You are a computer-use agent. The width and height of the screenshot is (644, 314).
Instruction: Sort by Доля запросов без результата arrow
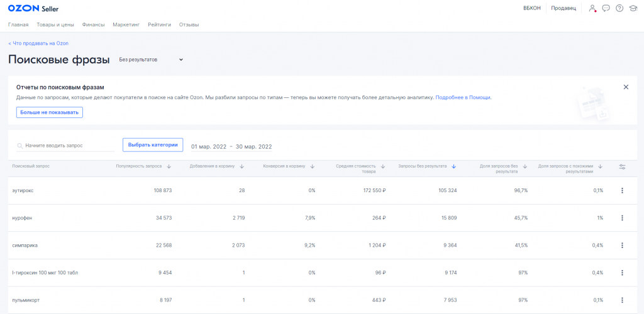click(x=525, y=166)
